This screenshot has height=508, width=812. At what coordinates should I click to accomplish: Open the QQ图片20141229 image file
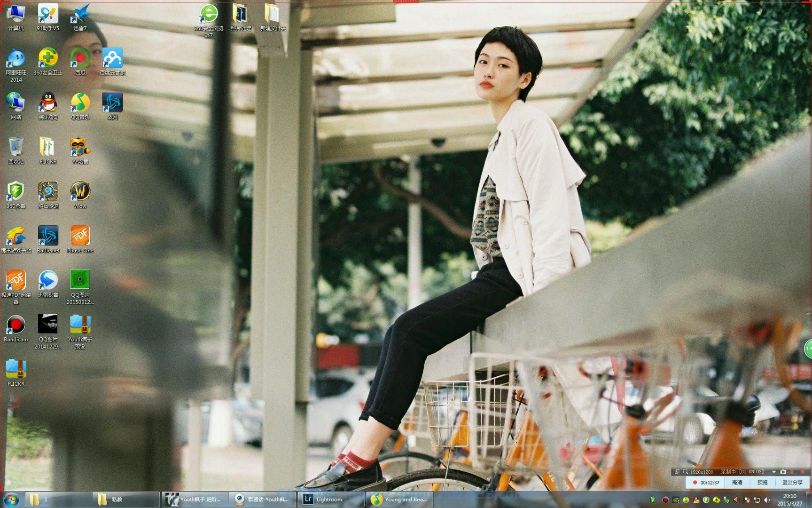(x=48, y=332)
